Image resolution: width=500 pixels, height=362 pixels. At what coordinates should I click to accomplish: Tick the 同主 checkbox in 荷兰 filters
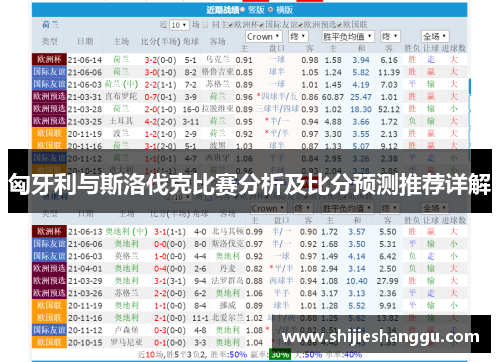[x=206, y=25]
